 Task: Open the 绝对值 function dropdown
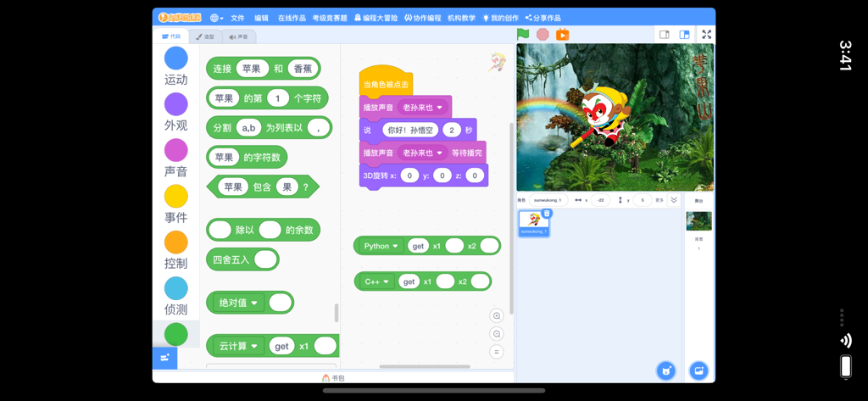(238, 303)
